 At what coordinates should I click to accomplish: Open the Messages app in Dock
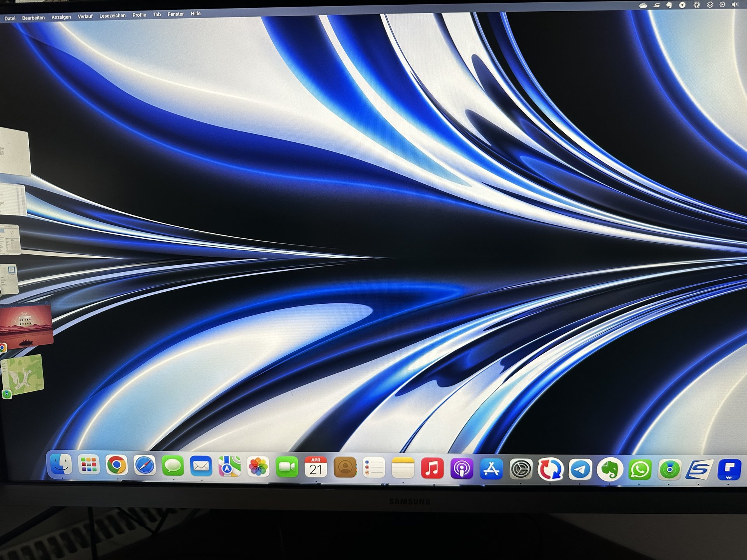[173, 466]
